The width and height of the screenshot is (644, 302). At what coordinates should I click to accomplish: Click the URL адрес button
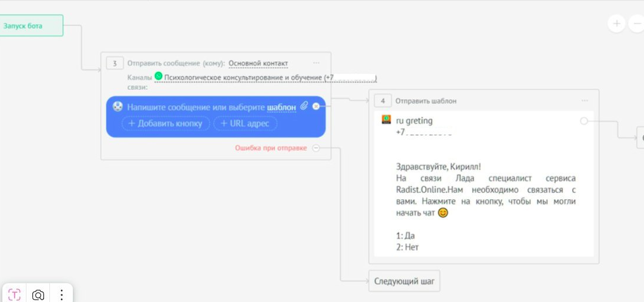coord(245,123)
